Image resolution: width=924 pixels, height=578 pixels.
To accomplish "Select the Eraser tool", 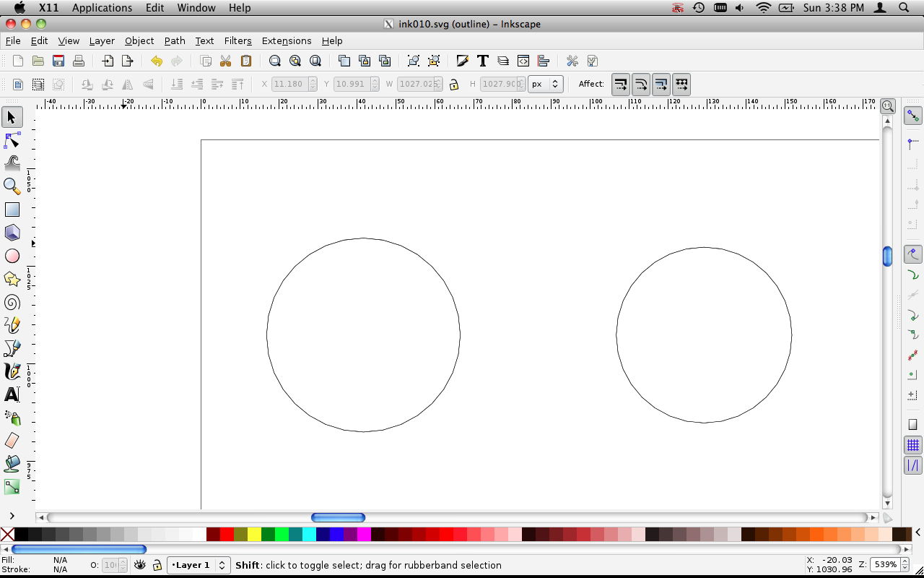I will 12,441.
